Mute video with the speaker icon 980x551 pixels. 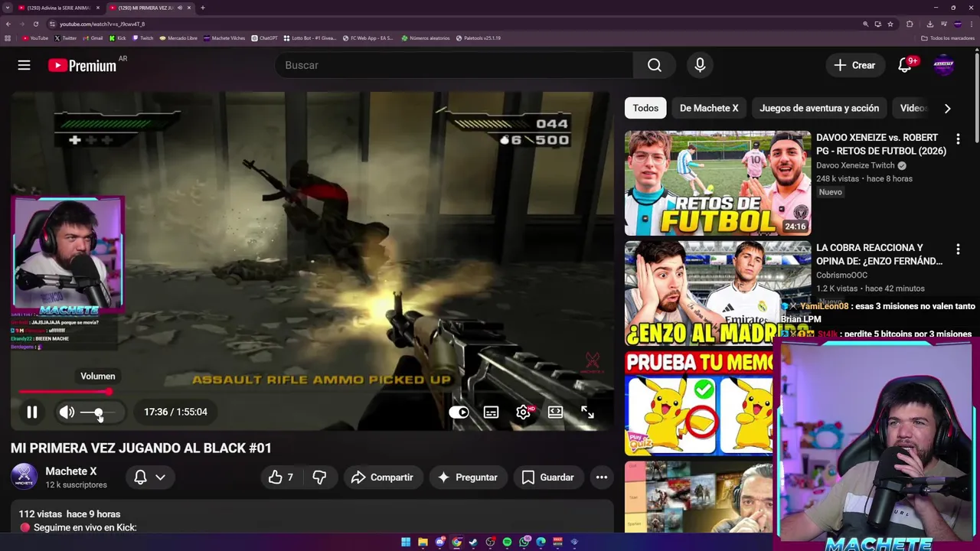[67, 412]
